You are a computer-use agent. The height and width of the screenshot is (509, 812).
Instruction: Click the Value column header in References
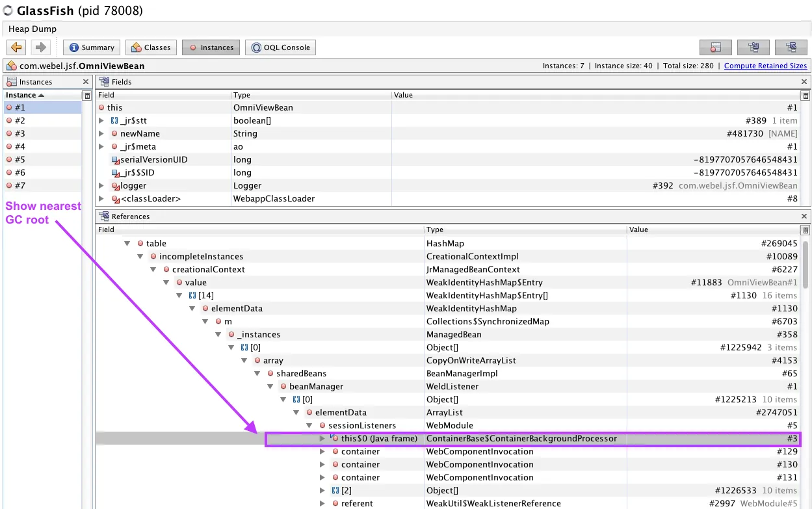pyautogui.click(x=713, y=229)
